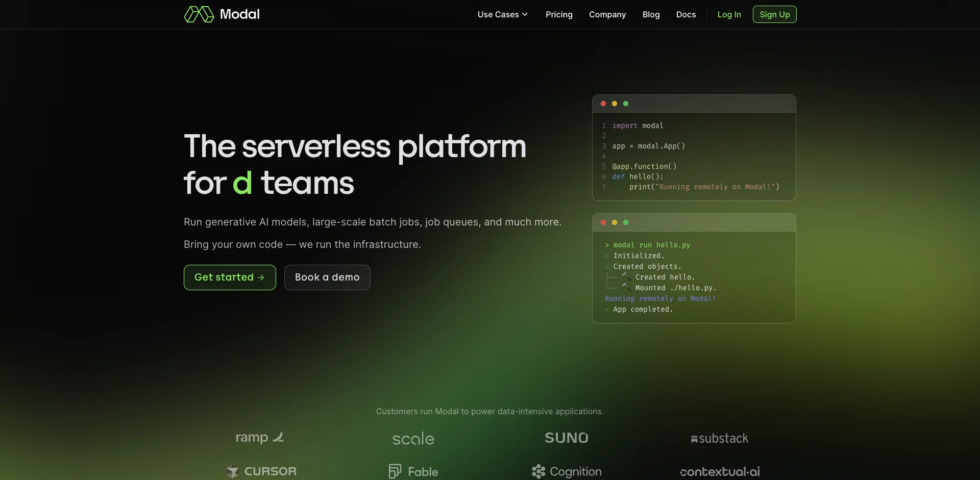
Task: Click the SUNO customer logo
Action: [x=567, y=438]
